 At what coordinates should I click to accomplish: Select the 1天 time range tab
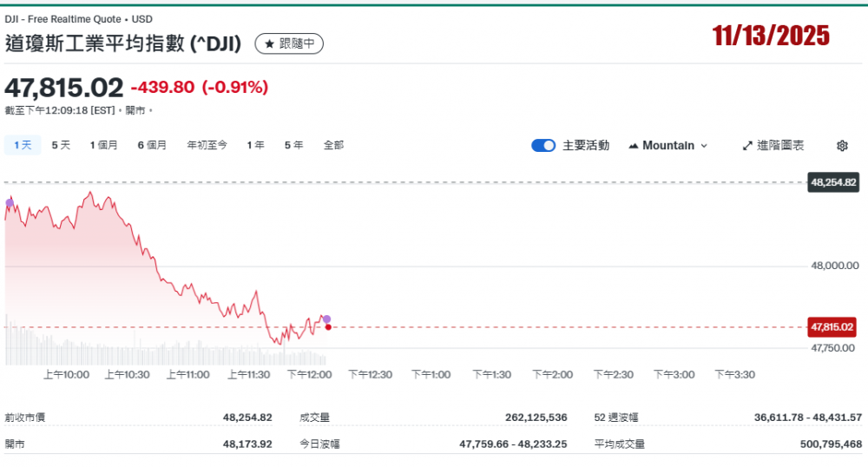[x=23, y=145]
